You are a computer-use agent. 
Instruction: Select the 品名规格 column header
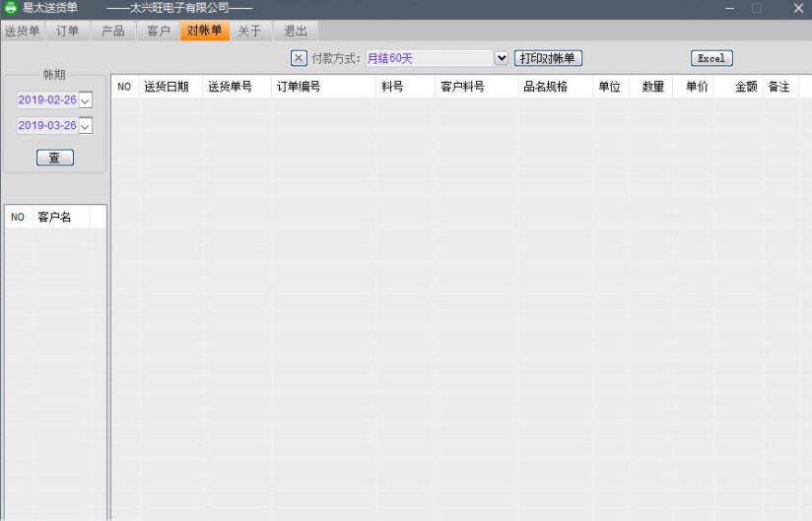pos(555,87)
